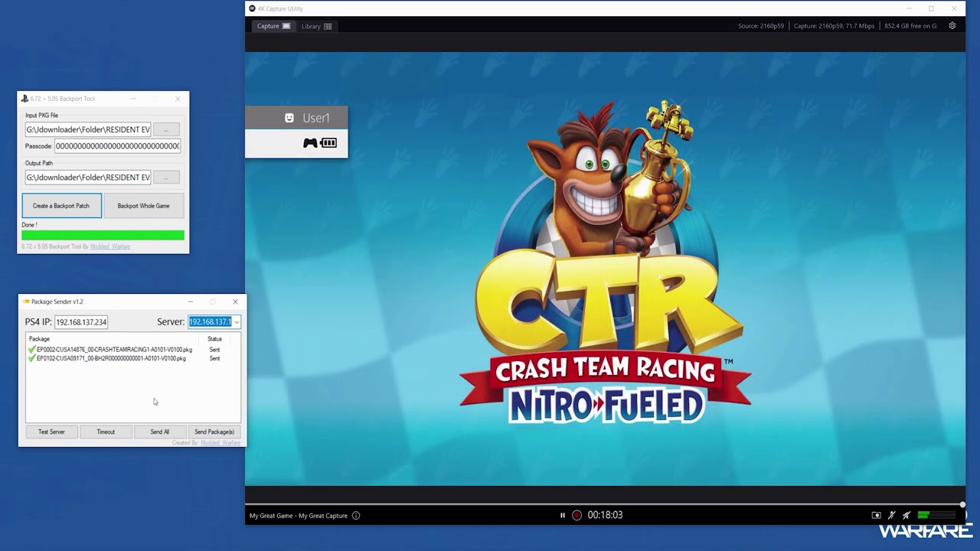Screen dimensions: 980x551
Task: Click the Status column header
Action: tap(214, 339)
